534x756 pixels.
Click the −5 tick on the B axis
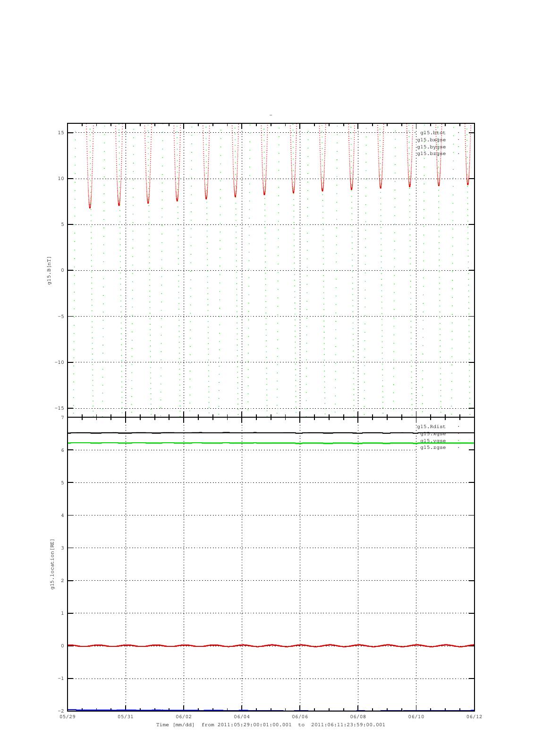pos(61,317)
